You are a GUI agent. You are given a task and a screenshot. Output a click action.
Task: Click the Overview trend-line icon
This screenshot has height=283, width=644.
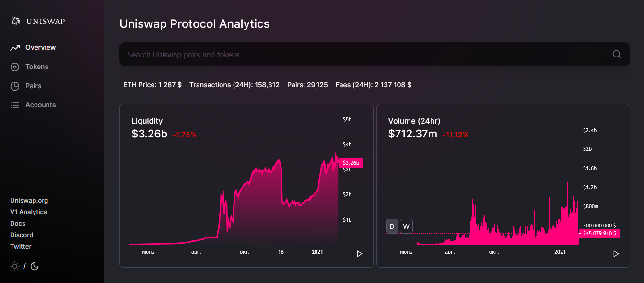(x=15, y=47)
